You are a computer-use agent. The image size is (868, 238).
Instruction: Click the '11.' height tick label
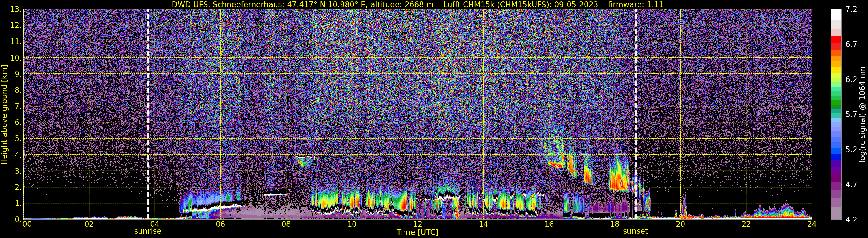coord(16,41)
